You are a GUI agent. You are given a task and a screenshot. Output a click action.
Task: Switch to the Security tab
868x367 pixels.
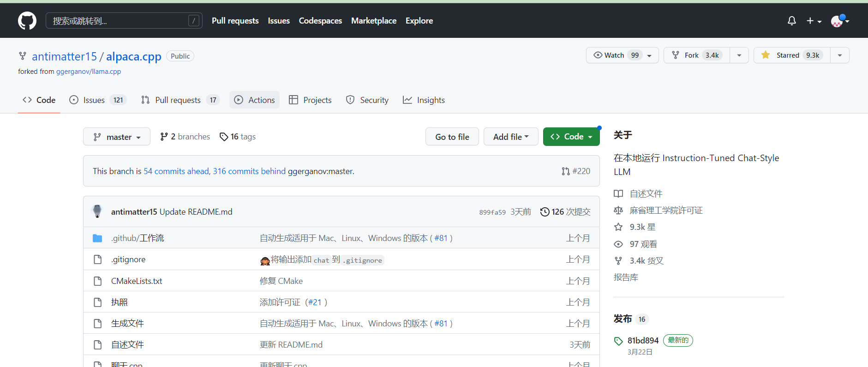[367, 100]
